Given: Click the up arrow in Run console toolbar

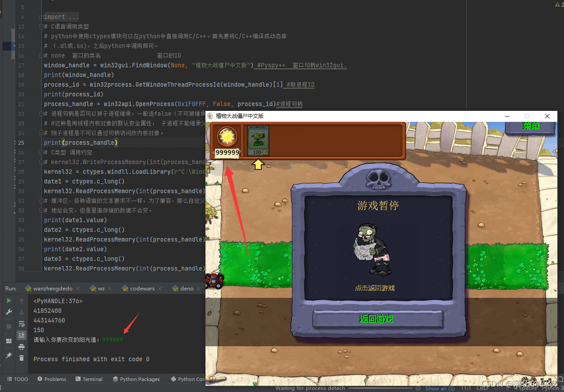Looking at the screenshot, I should coord(22,301).
